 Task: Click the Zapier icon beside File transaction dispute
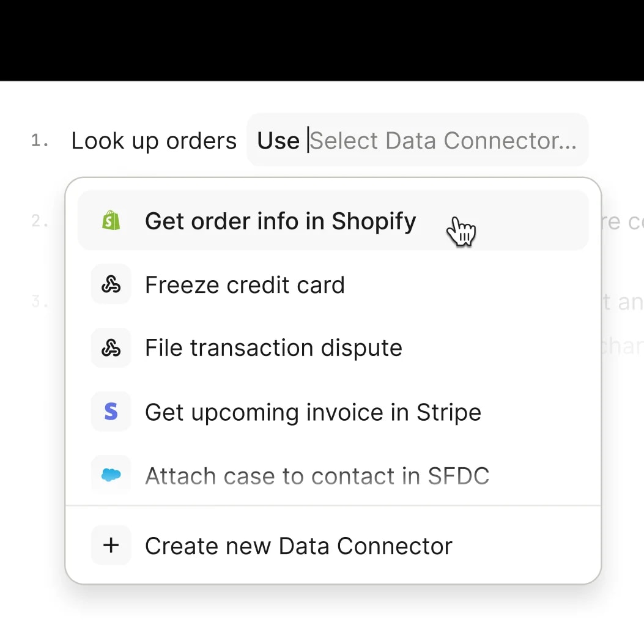(111, 347)
